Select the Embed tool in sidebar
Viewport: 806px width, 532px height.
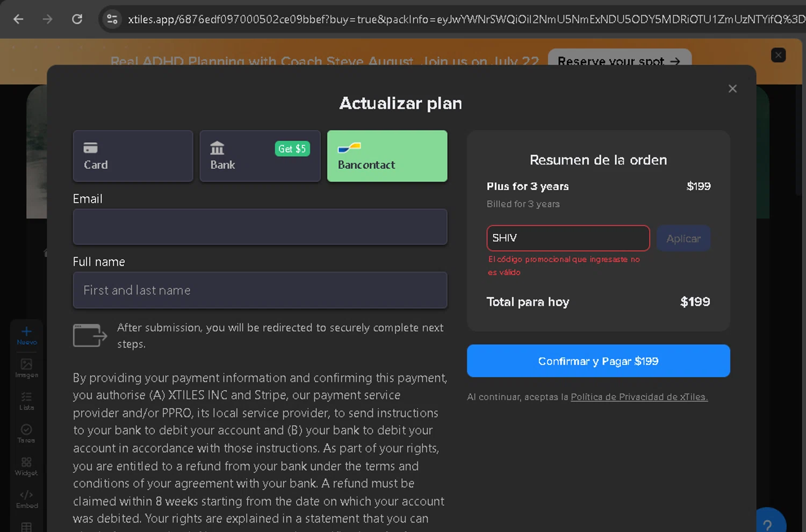(26, 499)
